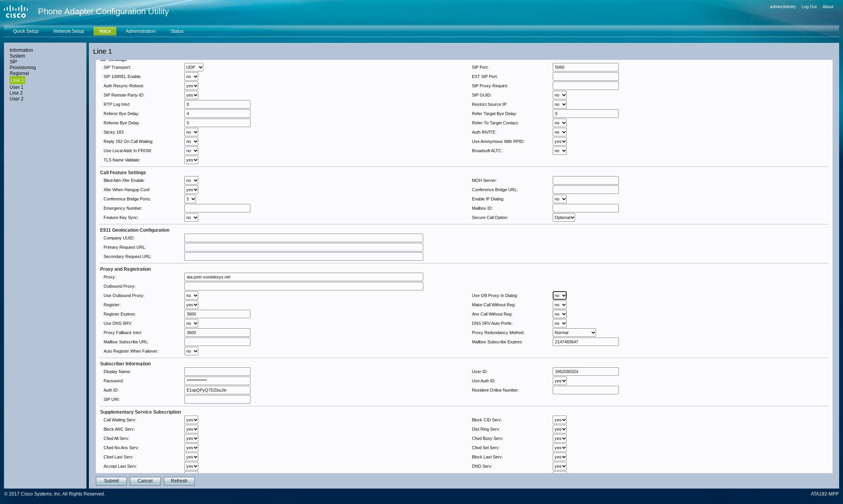Click the ATA192-MPP model text

click(824, 494)
